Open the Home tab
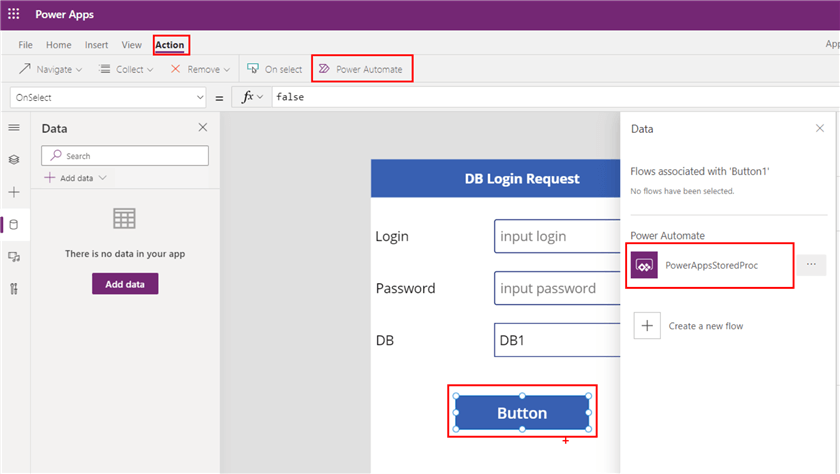The image size is (840, 474). pos(58,45)
